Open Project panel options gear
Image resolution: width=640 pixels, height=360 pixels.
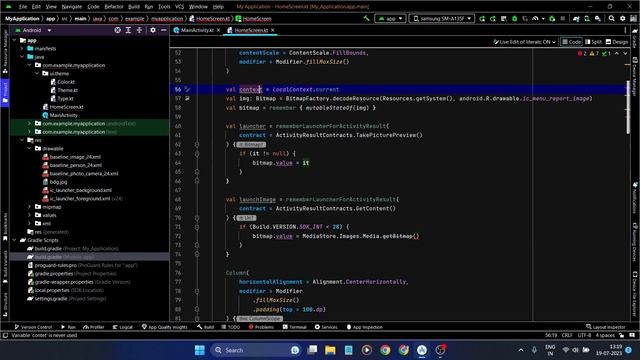tap(153, 30)
